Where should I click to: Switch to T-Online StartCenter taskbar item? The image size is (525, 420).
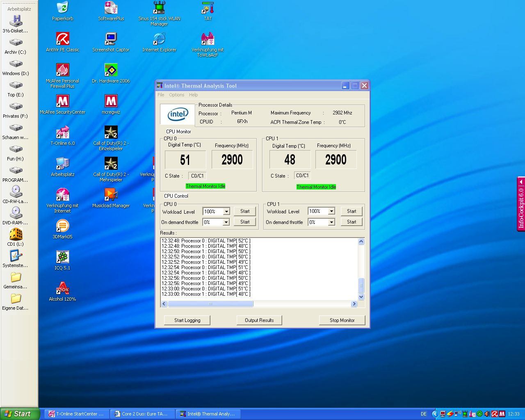click(x=76, y=414)
